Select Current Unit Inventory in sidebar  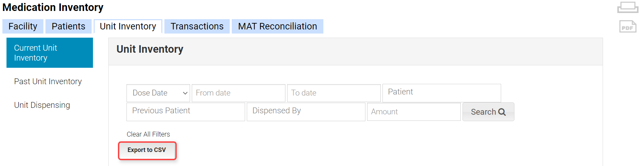(50, 53)
